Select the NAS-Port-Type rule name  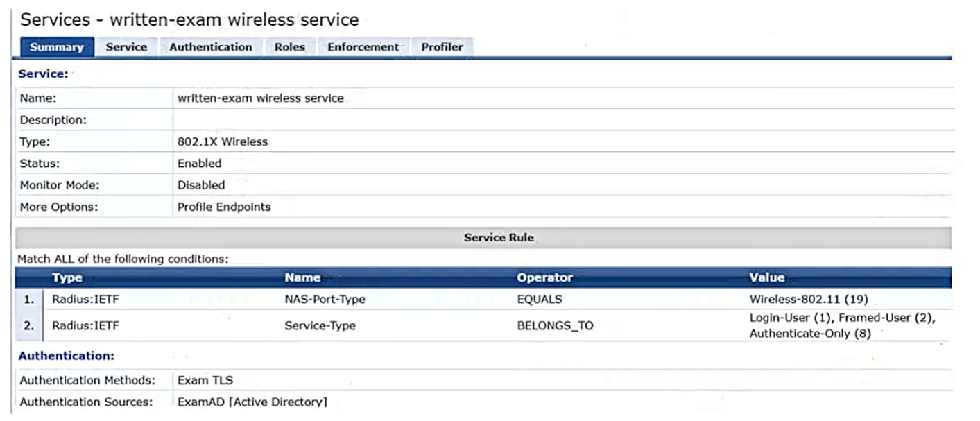[x=325, y=300]
